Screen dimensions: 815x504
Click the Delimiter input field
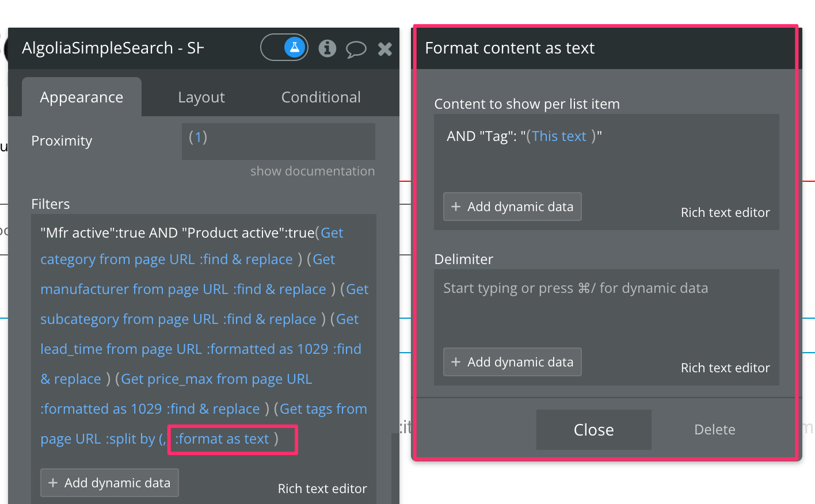pos(606,305)
